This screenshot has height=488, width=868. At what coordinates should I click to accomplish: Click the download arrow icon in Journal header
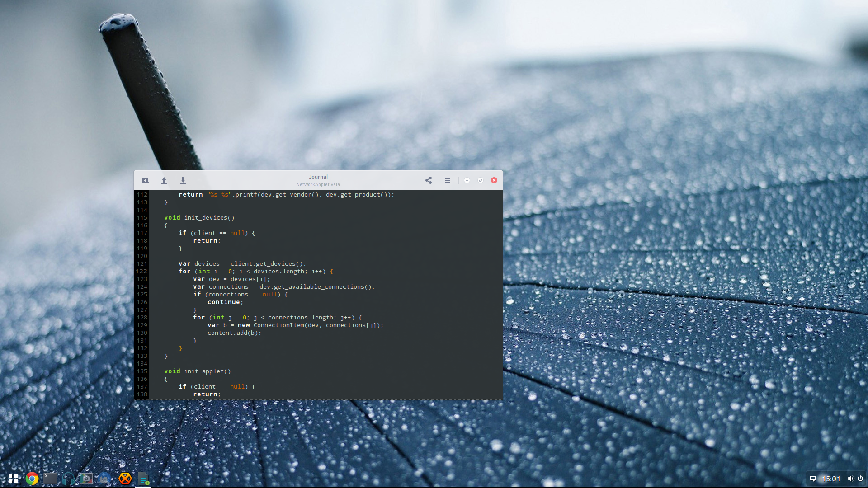click(x=183, y=180)
